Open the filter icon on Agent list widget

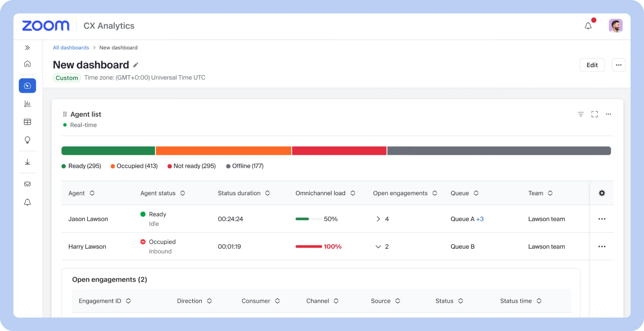click(581, 114)
